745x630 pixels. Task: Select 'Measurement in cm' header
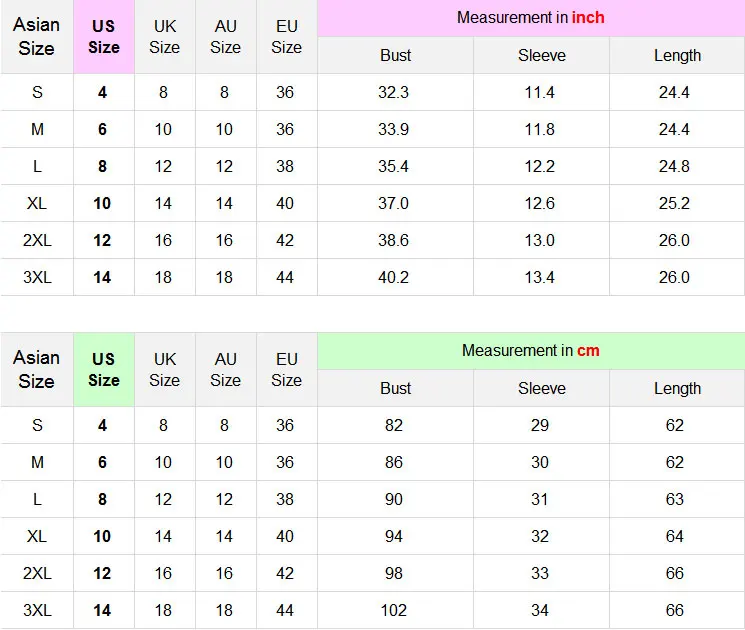click(x=530, y=351)
